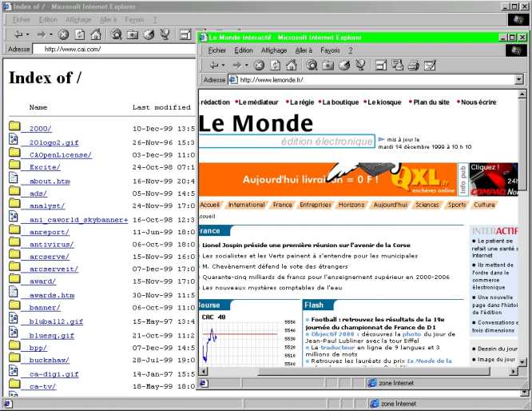Open Chevènement vote des étrangers article
Screen dimensions: 532x411
[275, 266]
